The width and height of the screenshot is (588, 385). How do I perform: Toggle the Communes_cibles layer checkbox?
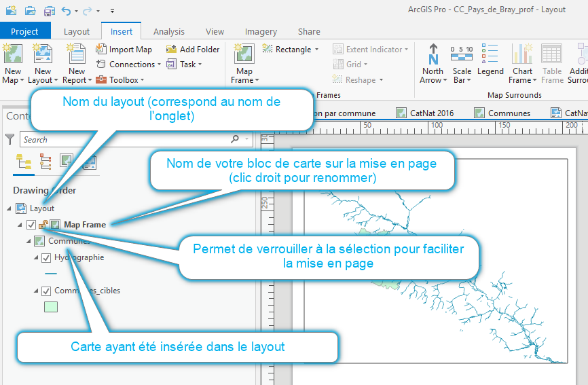[x=46, y=291]
